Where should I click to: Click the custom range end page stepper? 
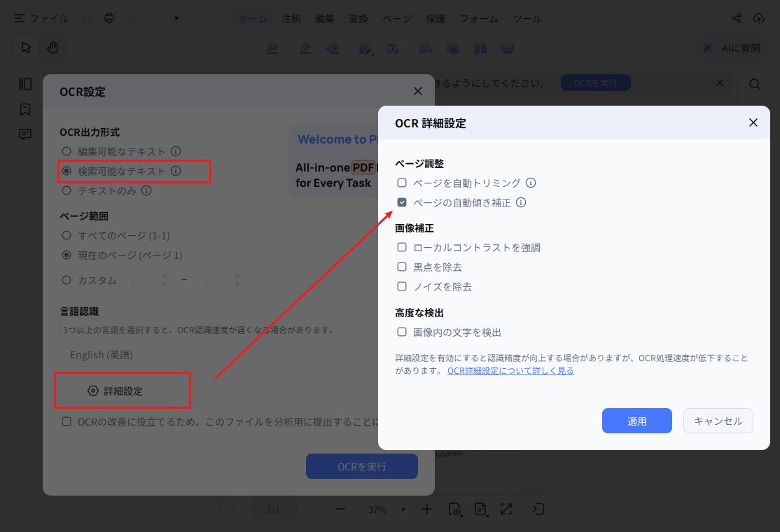point(237,281)
